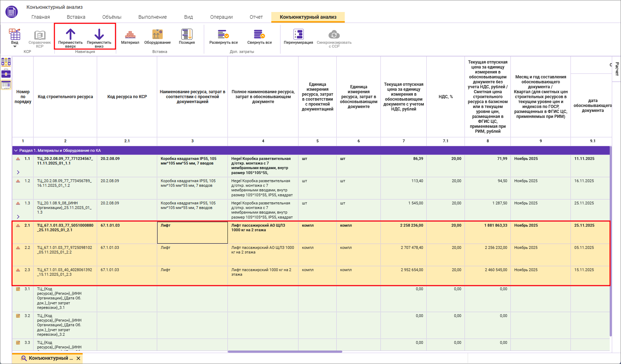Click the top left sidebar panel icon
This screenshot has width=621, height=364.
tap(6, 62)
